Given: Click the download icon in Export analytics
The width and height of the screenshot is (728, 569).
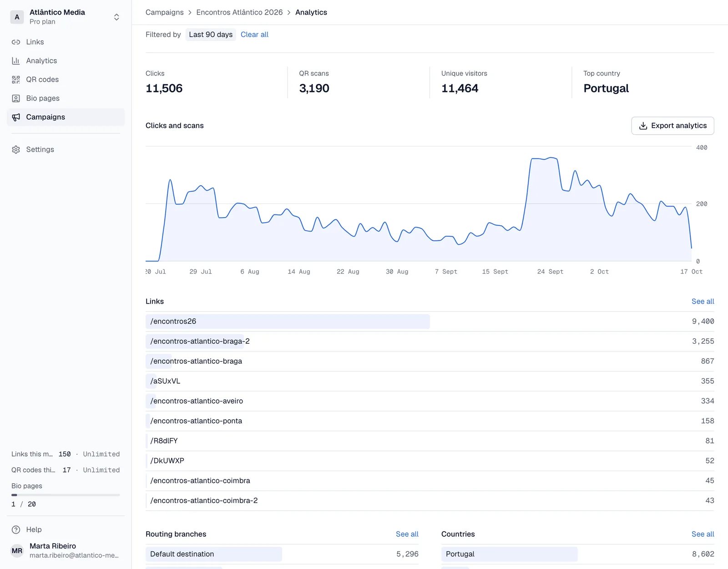Looking at the screenshot, I should coord(643,126).
